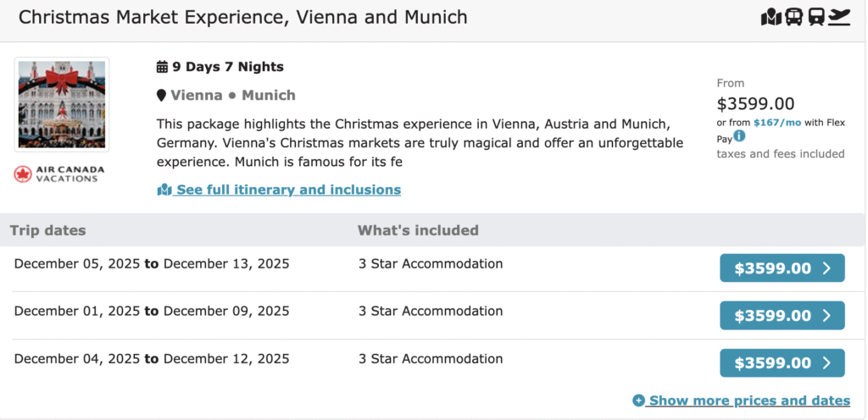Click the plus icon for more prices
Screen dimensions: 868x420
tap(638, 401)
